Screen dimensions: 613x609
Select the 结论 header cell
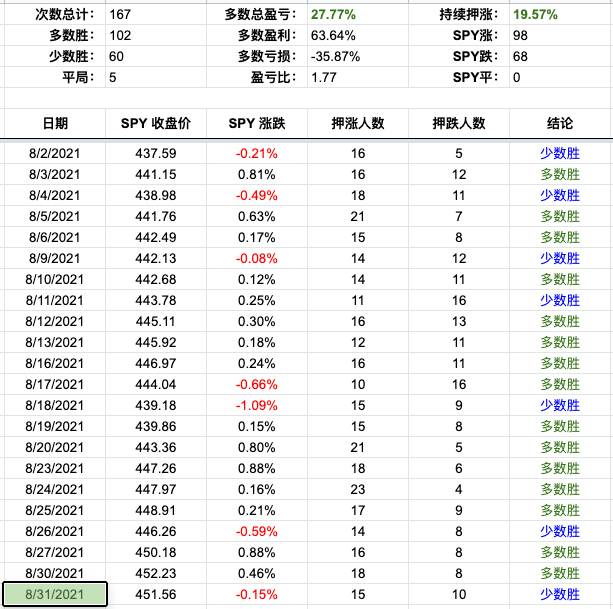coord(560,123)
